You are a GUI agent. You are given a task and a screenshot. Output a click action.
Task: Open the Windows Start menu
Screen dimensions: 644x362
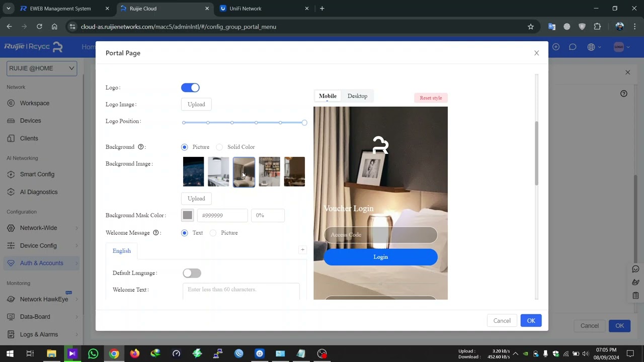10,353
